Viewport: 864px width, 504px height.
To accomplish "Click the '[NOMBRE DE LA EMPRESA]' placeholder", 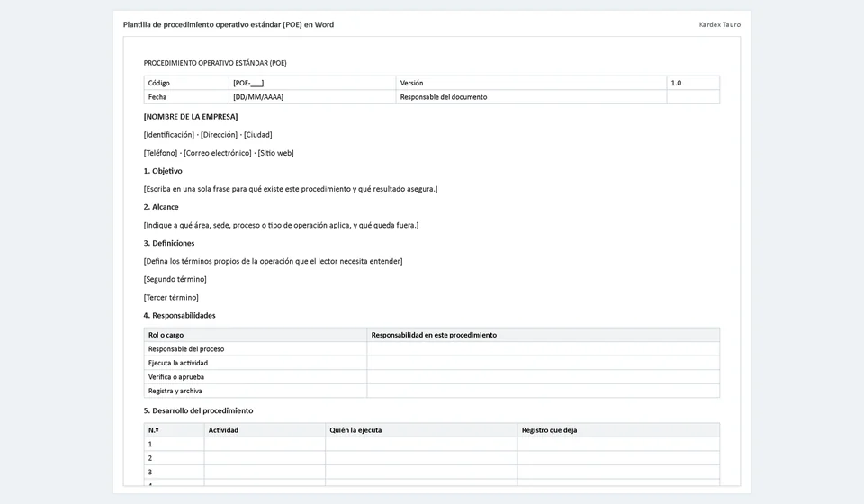I will point(191,117).
